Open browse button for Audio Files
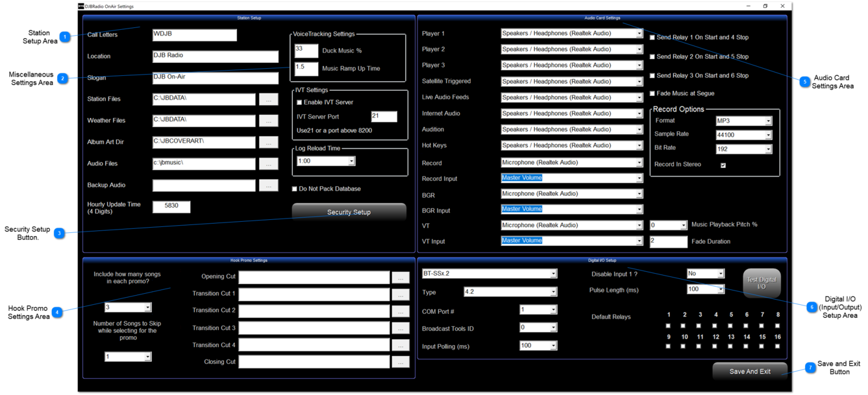 point(268,164)
